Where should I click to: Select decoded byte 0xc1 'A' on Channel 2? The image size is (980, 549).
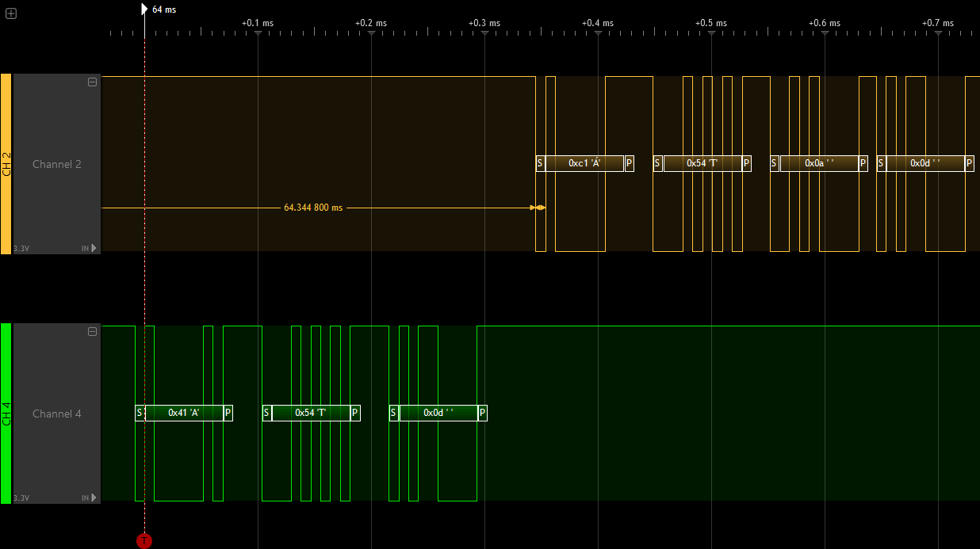coord(584,163)
